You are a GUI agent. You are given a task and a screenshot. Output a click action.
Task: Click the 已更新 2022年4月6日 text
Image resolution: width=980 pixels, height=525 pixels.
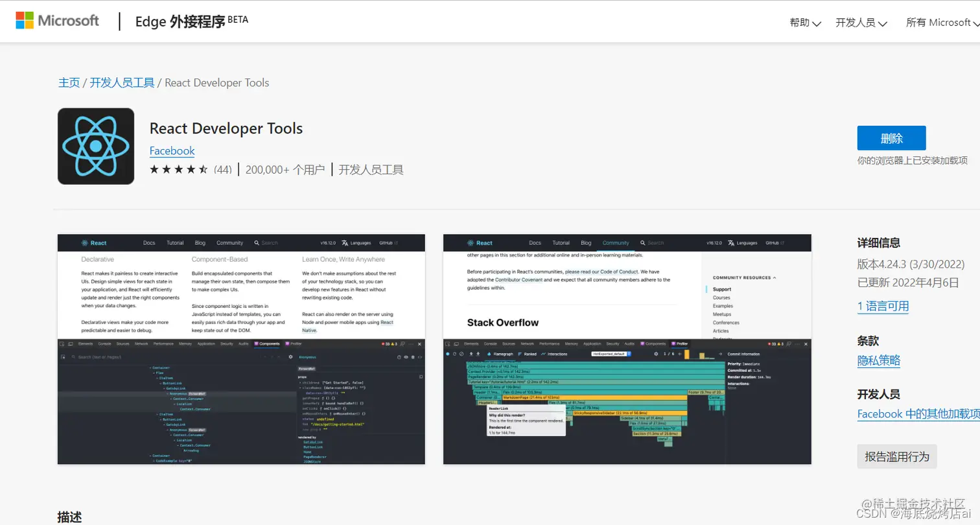click(x=908, y=283)
